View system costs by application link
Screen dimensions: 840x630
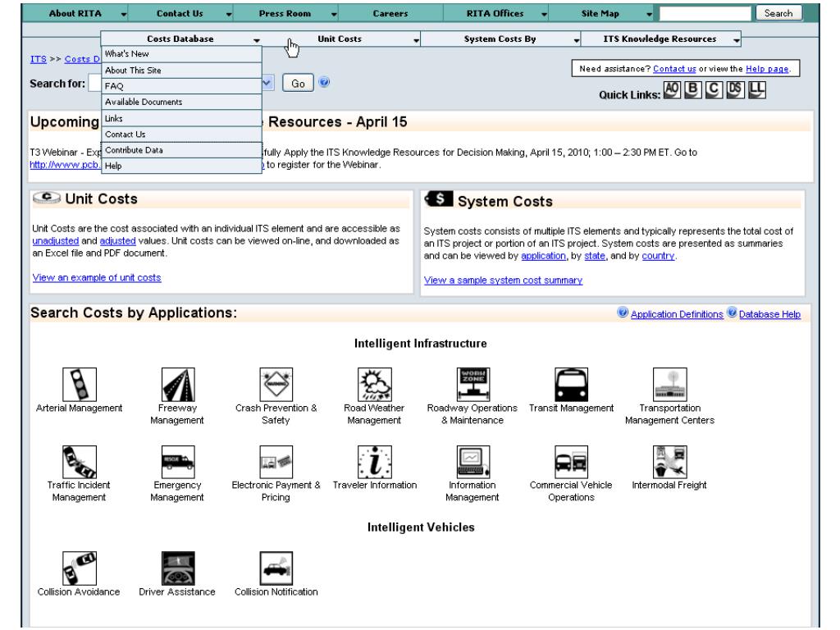point(543,256)
